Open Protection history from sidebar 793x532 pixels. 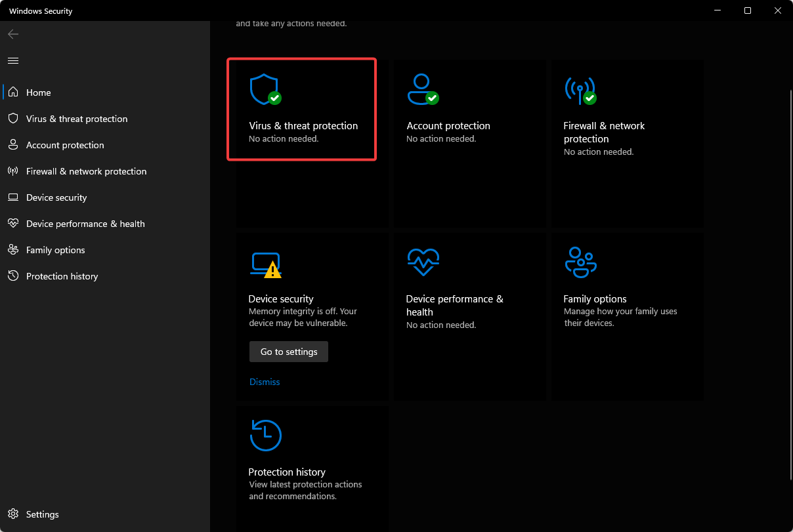[x=105, y=276]
